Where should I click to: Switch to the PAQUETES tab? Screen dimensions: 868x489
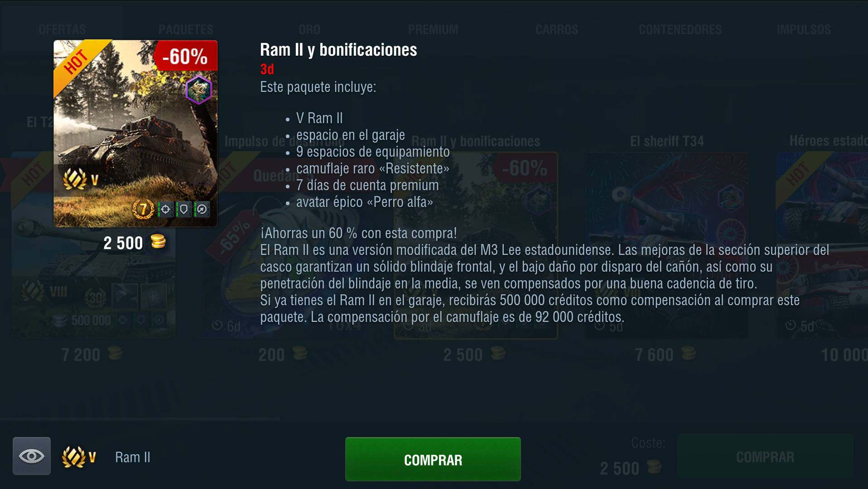[x=186, y=30]
